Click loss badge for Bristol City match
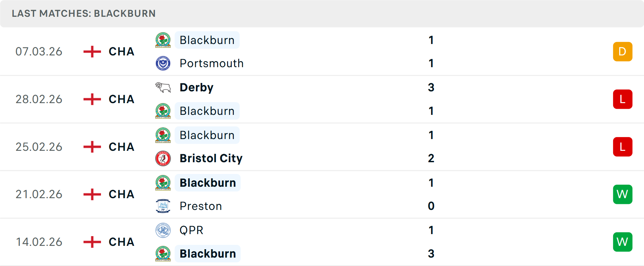The image size is (644, 266). coord(623,147)
